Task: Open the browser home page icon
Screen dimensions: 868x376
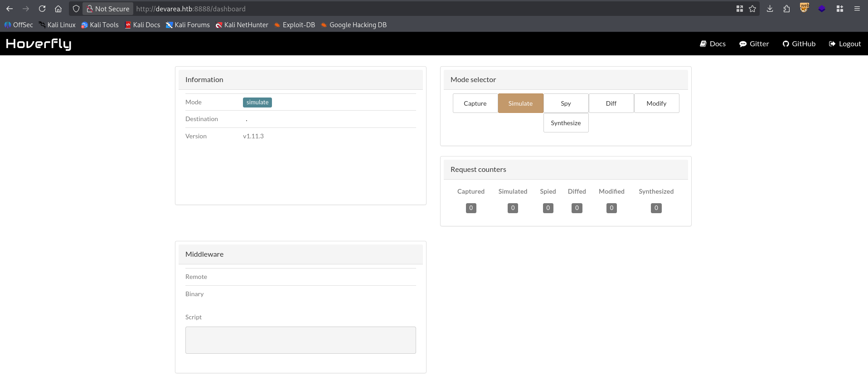Action: pos(58,9)
